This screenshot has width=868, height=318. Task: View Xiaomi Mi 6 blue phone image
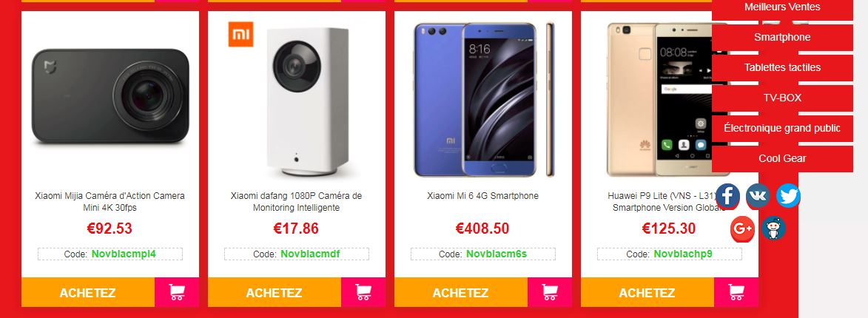483,100
